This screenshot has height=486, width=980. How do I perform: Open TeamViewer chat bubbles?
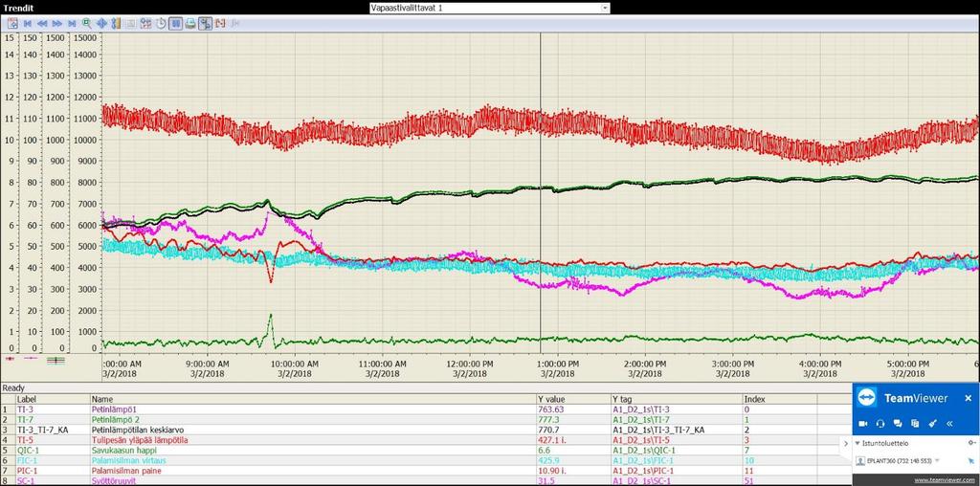898,424
